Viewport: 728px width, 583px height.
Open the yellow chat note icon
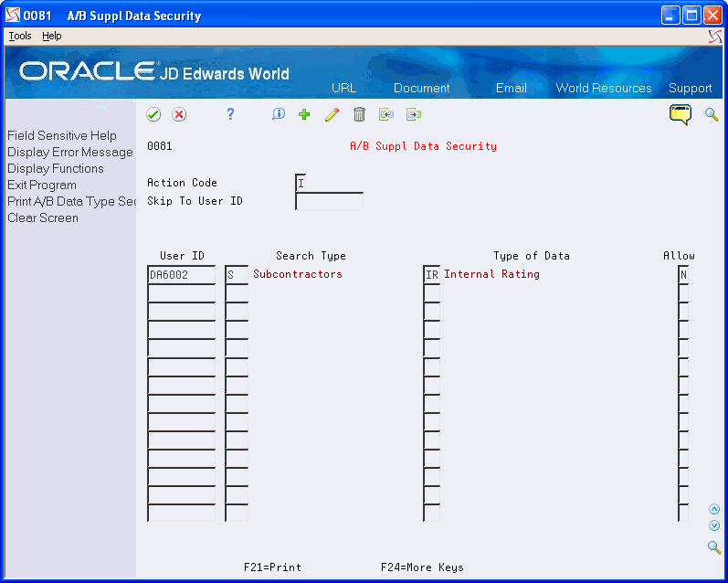click(681, 114)
